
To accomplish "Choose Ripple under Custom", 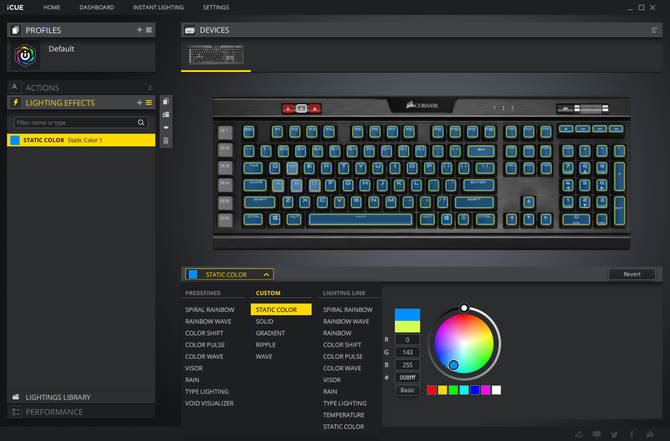I will [266, 344].
